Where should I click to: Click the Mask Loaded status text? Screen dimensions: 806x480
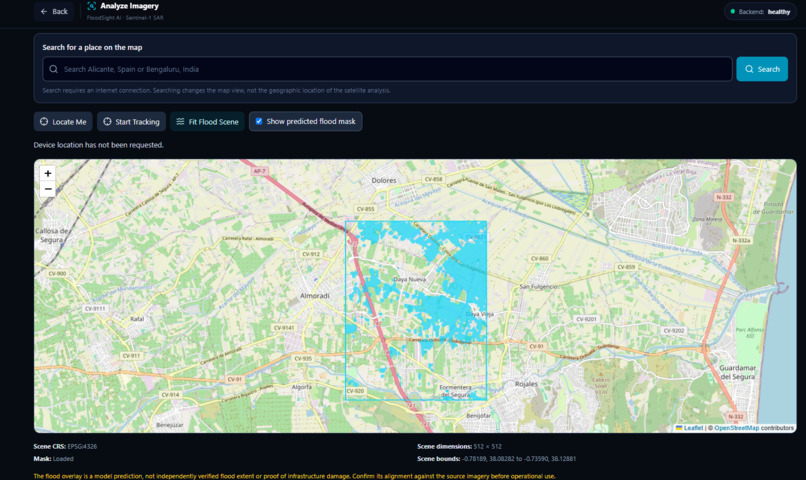coord(53,458)
